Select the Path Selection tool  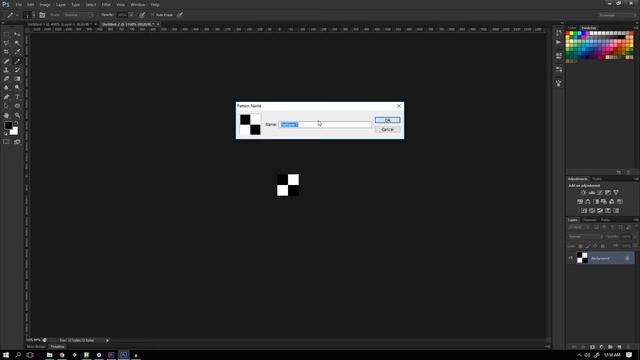[x=6, y=106]
